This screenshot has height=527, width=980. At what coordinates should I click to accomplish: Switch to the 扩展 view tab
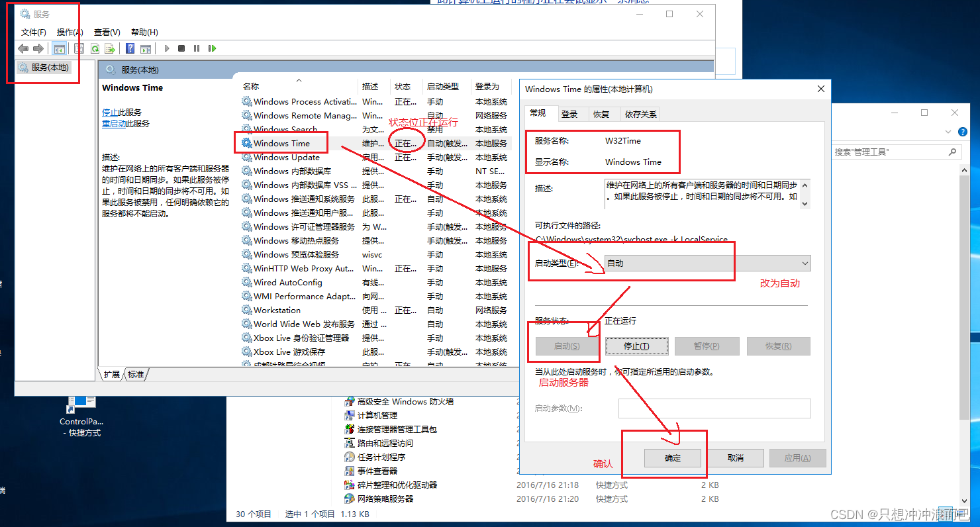112,375
